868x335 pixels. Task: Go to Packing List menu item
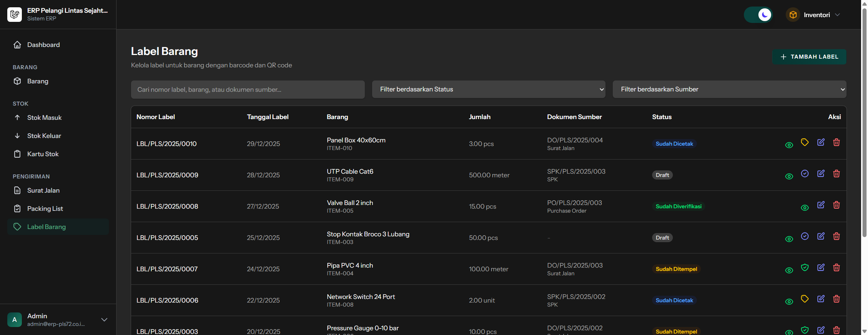(45, 209)
